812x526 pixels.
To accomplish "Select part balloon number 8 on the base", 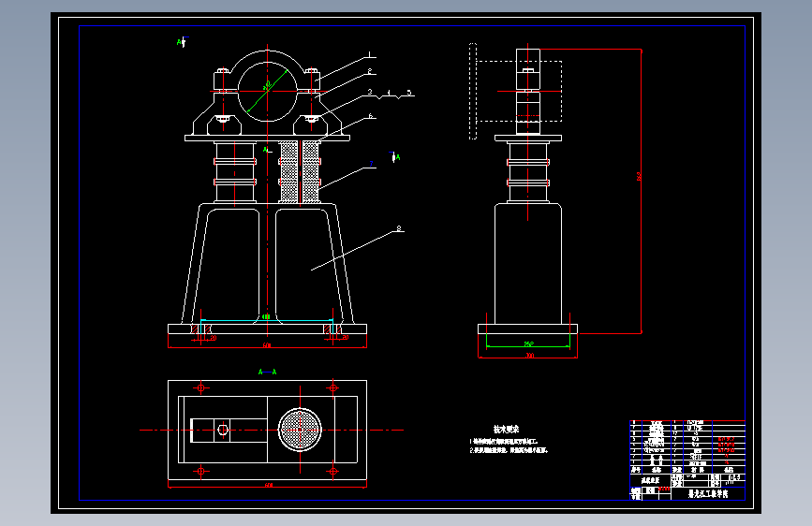I will pos(398,227).
